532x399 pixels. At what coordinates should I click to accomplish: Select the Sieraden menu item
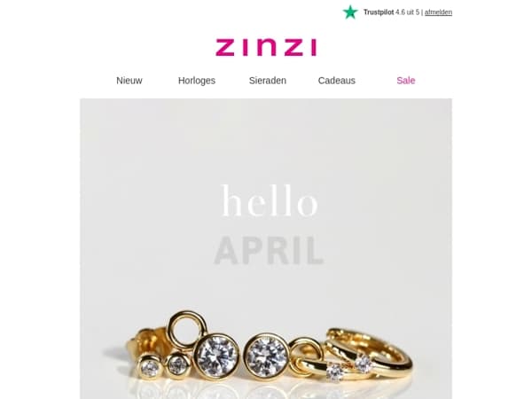268,81
